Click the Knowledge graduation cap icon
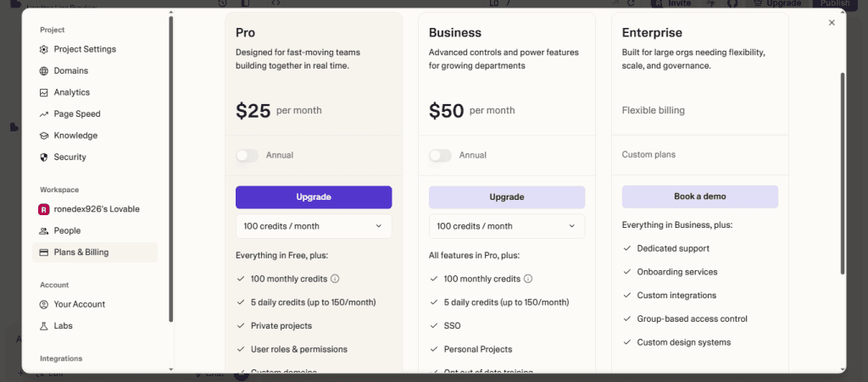 pyautogui.click(x=44, y=136)
